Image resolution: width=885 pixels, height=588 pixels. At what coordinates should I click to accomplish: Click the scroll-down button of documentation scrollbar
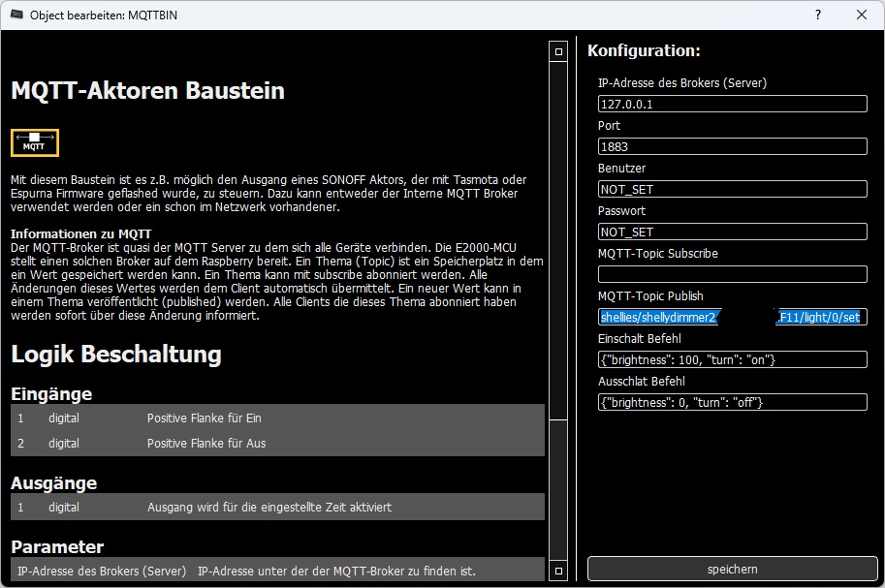[557, 571]
